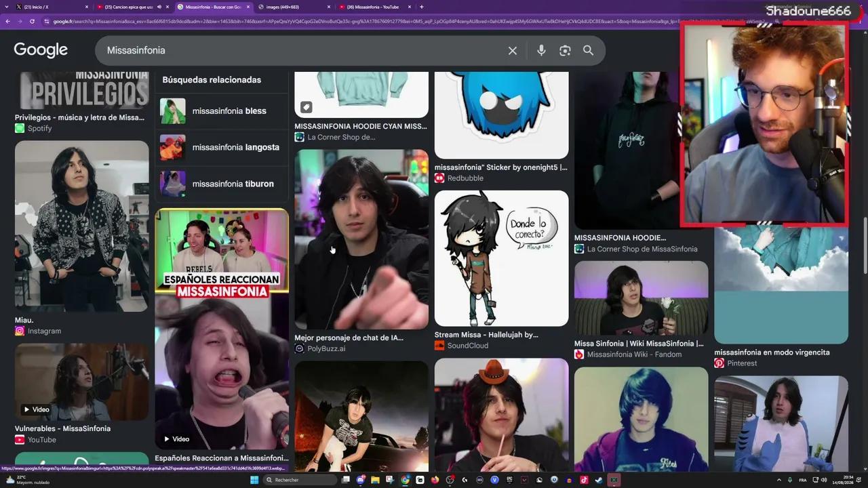The width and height of the screenshot is (868, 488).
Task: Go to Google home via logo
Action: pyautogui.click(x=41, y=50)
